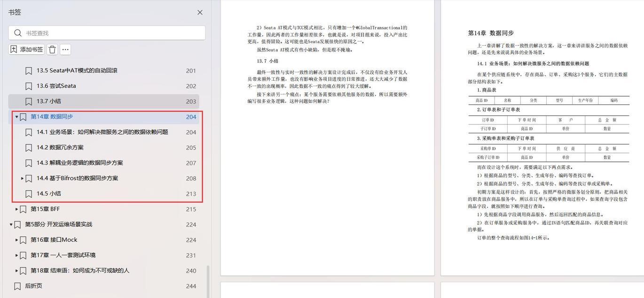Open bookmark 14.2 数据冗余方案
The image size is (644, 298).
pos(60,147)
